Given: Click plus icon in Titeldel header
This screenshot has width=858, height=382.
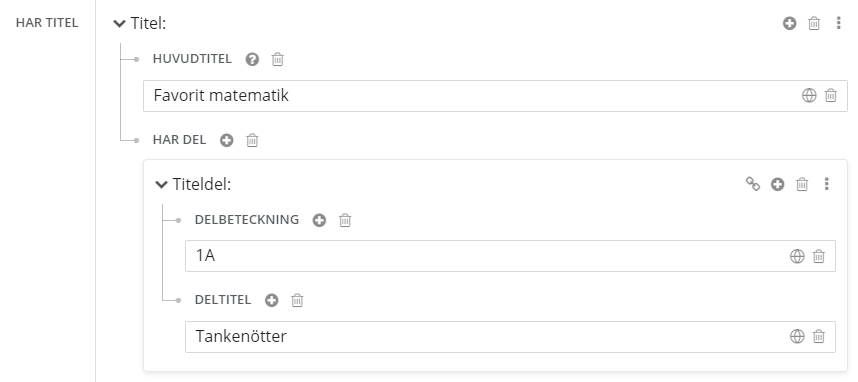Looking at the screenshot, I should point(778,184).
